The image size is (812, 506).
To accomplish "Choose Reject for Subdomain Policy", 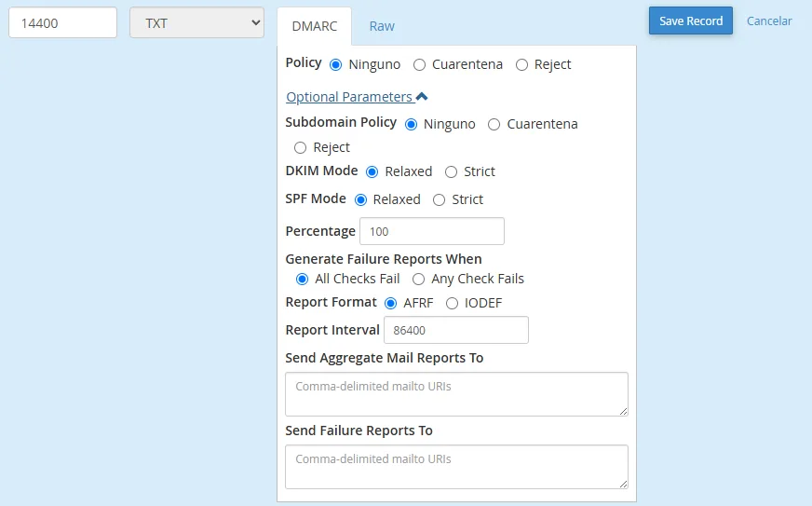I will pyautogui.click(x=301, y=148).
